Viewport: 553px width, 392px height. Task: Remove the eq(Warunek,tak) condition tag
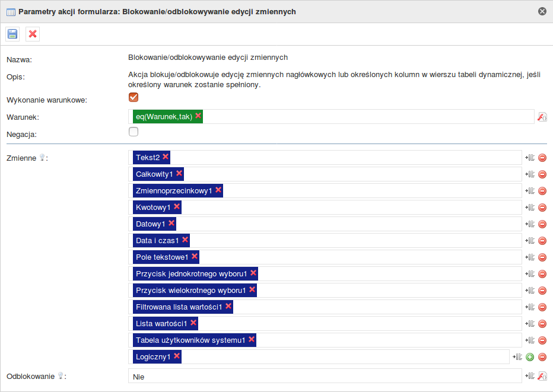(198, 116)
